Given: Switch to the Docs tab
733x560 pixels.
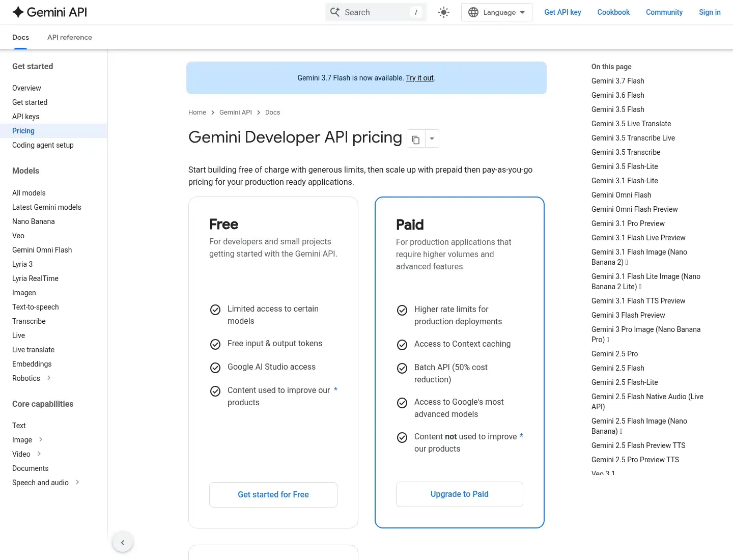Looking at the screenshot, I should [x=20, y=37].
